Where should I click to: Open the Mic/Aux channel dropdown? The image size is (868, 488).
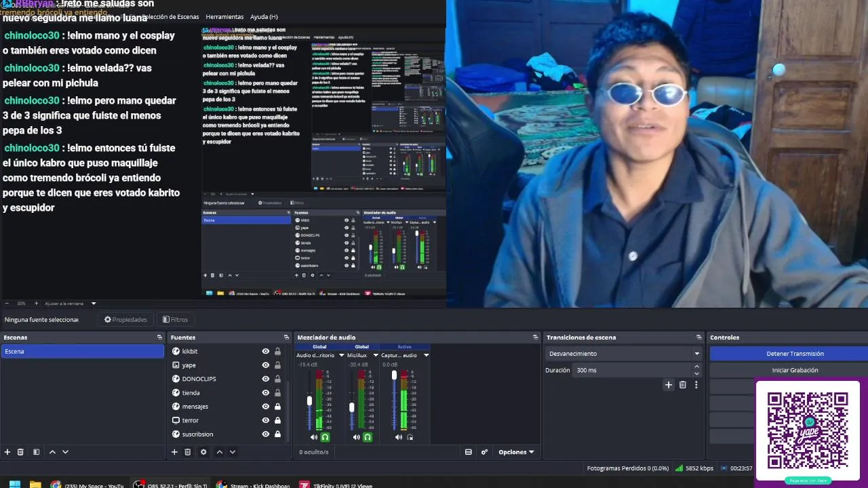coord(376,355)
